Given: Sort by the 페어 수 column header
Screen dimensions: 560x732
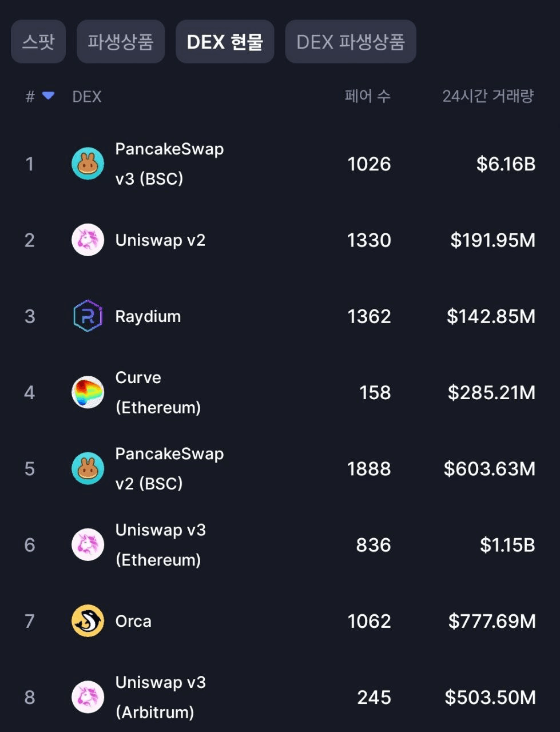Looking at the screenshot, I should coord(368,96).
